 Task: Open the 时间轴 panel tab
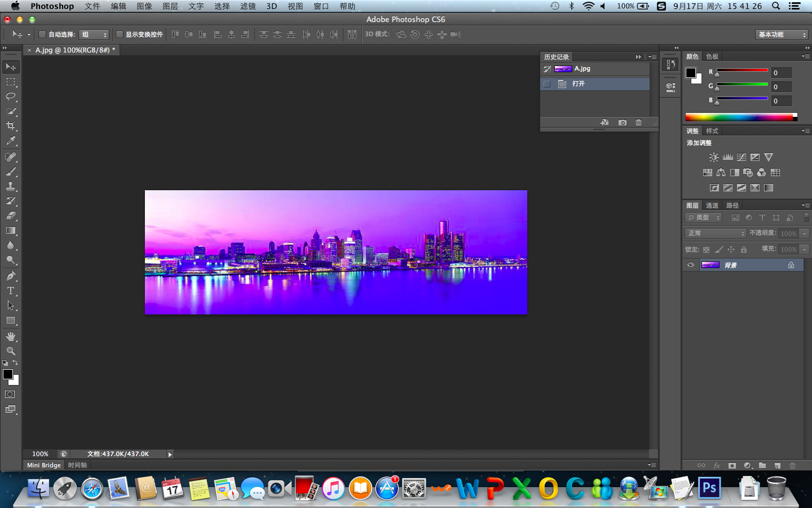77,465
